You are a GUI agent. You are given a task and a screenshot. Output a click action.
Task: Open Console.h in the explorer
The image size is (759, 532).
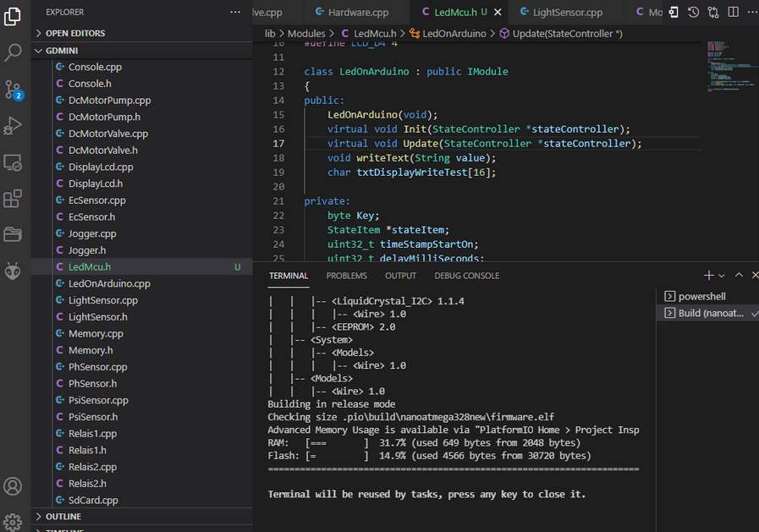tap(142, 84)
